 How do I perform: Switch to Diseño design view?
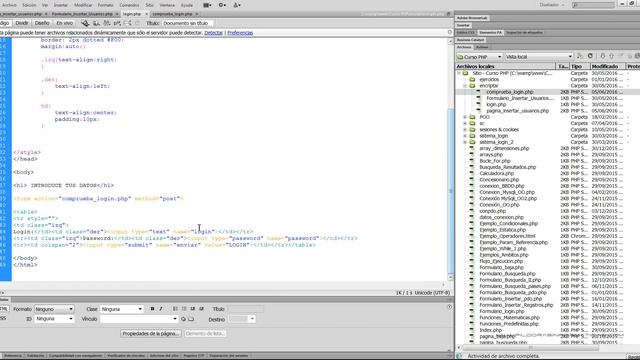[x=42, y=23]
